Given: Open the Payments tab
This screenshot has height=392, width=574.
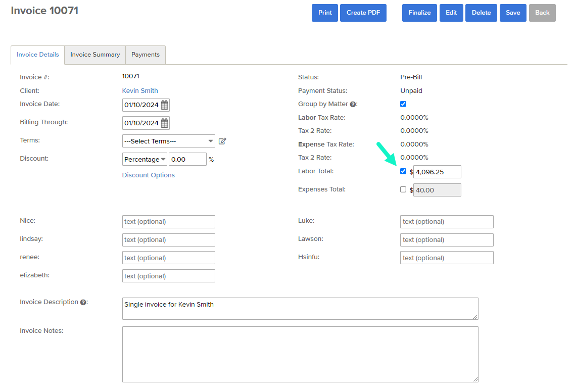Looking at the screenshot, I should 146,55.
